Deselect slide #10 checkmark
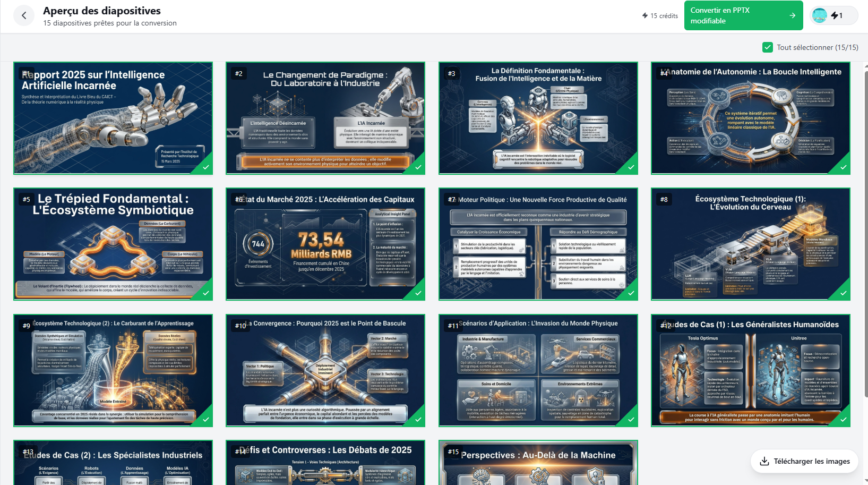 pos(418,420)
